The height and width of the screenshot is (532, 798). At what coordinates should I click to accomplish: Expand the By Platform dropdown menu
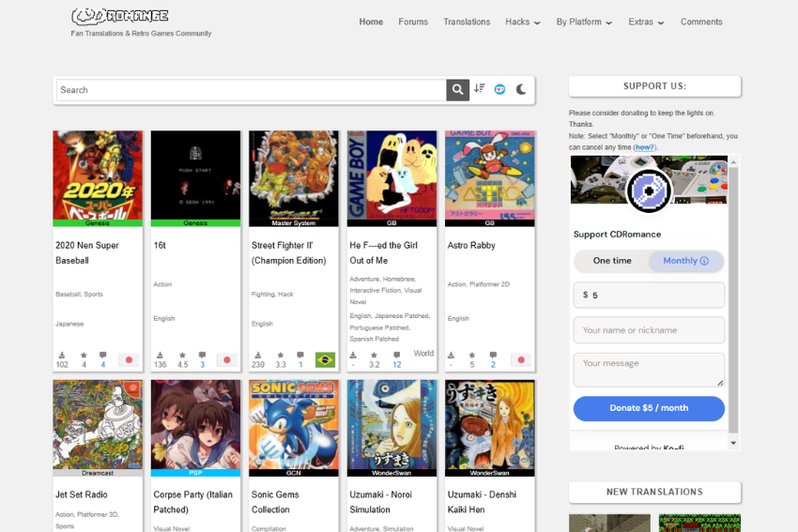tap(584, 22)
